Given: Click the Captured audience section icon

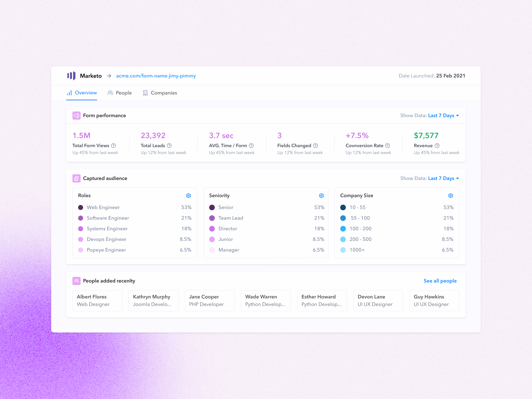Looking at the screenshot, I should (x=76, y=178).
